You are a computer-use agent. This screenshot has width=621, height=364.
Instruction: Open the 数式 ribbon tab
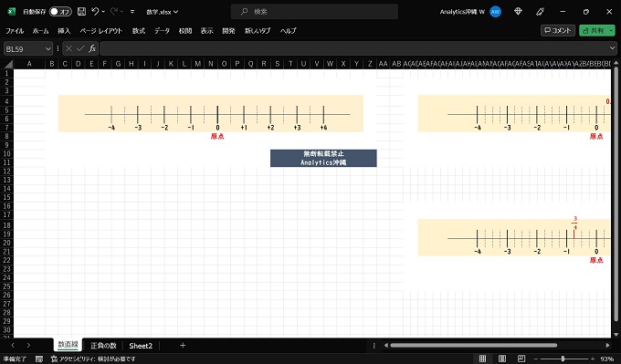(x=138, y=30)
